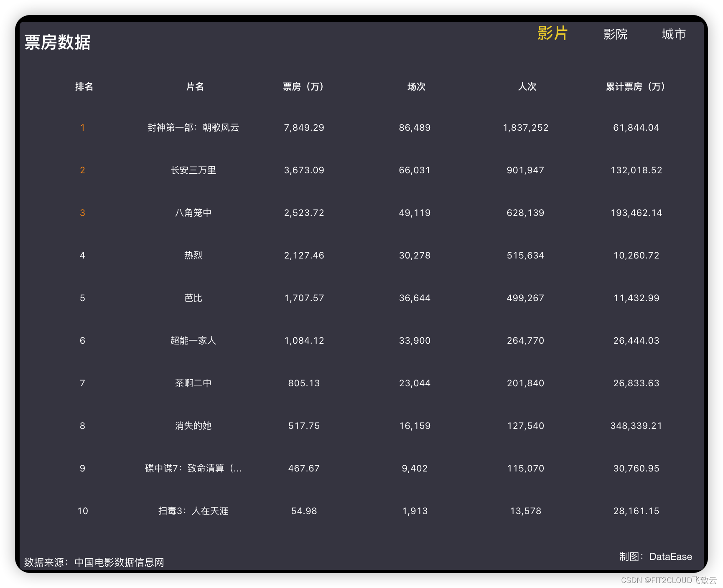Click cumulative box office 30,760.95
Screen dimensions: 723x588
(636, 468)
